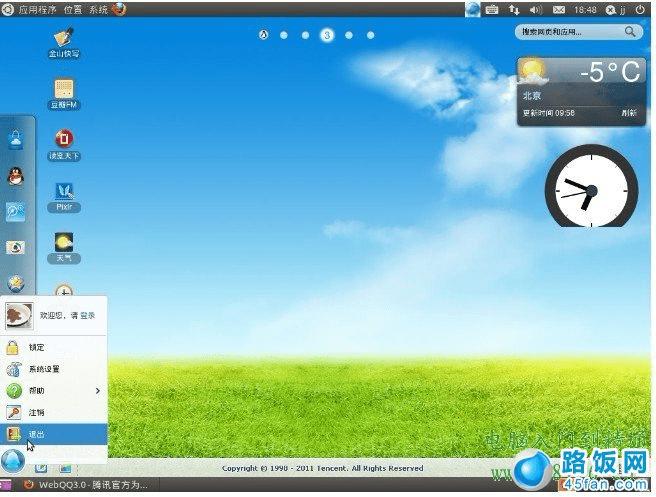
Task: Launch the 豆瓣FM desktop app
Action: click(64, 94)
